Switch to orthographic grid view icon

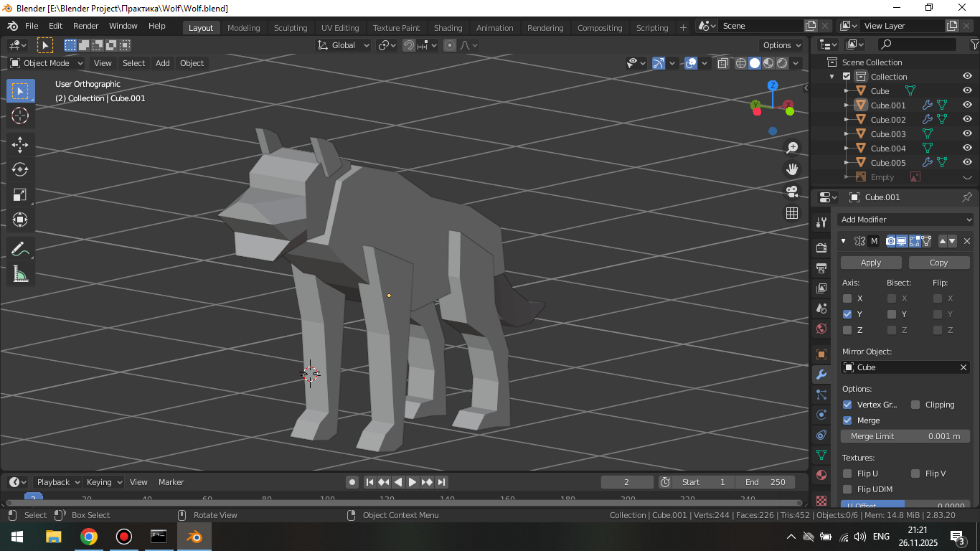[792, 213]
